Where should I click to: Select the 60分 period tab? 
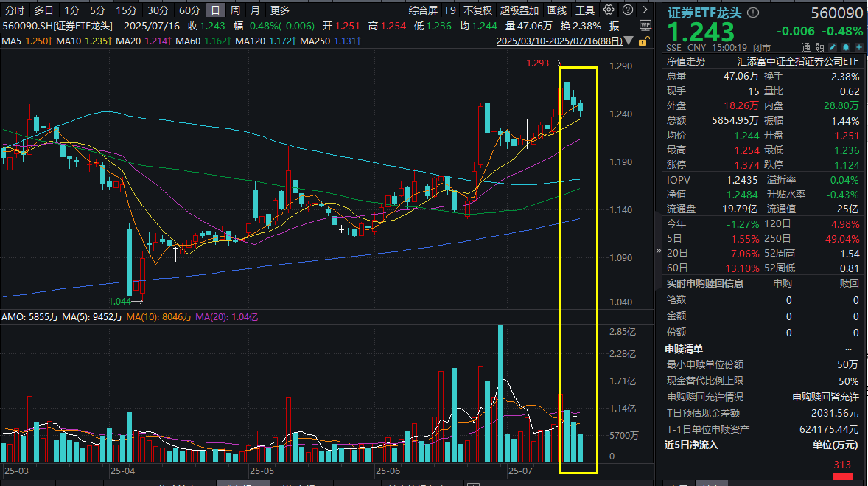(x=189, y=10)
